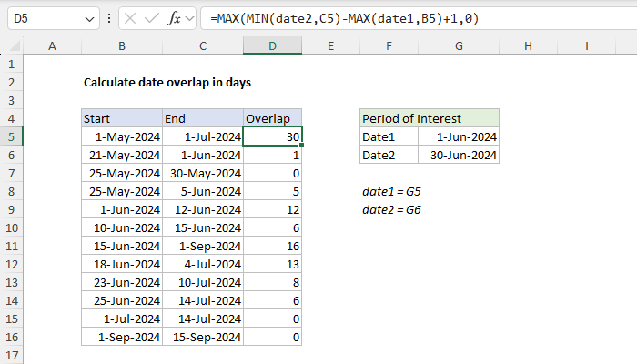Select cell with 5-Jun-2024
This screenshot has height=364, width=637.
click(203, 192)
